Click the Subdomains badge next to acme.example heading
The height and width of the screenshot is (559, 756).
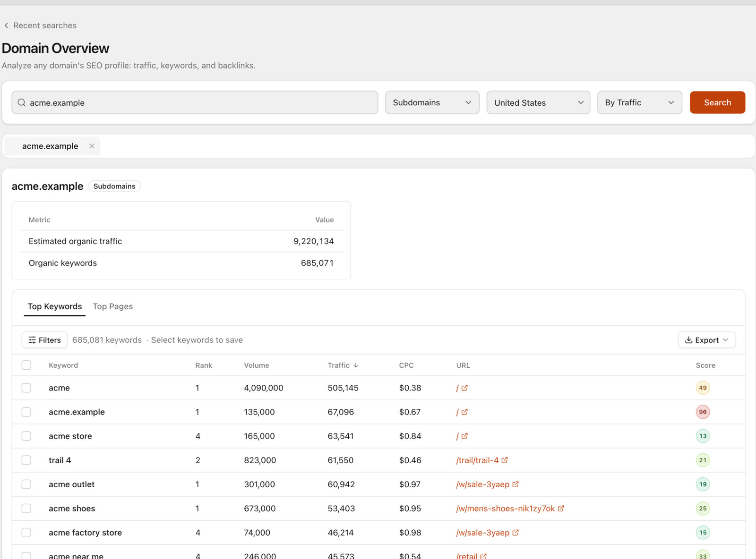tap(114, 186)
